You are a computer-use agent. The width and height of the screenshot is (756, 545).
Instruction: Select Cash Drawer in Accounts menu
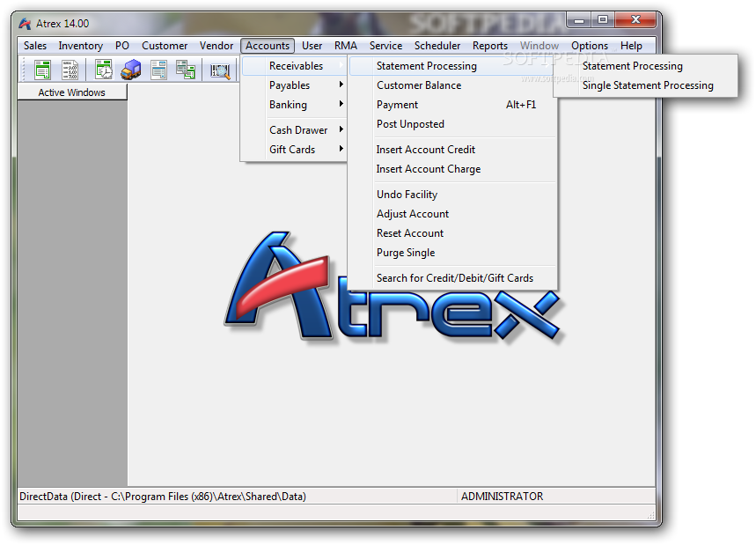click(x=295, y=129)
